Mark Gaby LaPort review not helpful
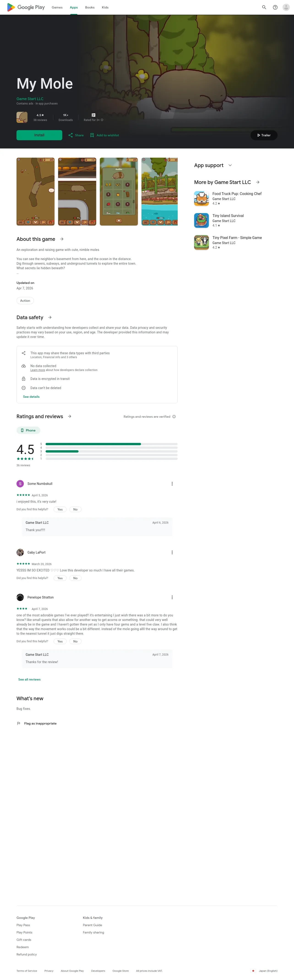Viewport: 294px width, 980px height. (x=75, y=577)
